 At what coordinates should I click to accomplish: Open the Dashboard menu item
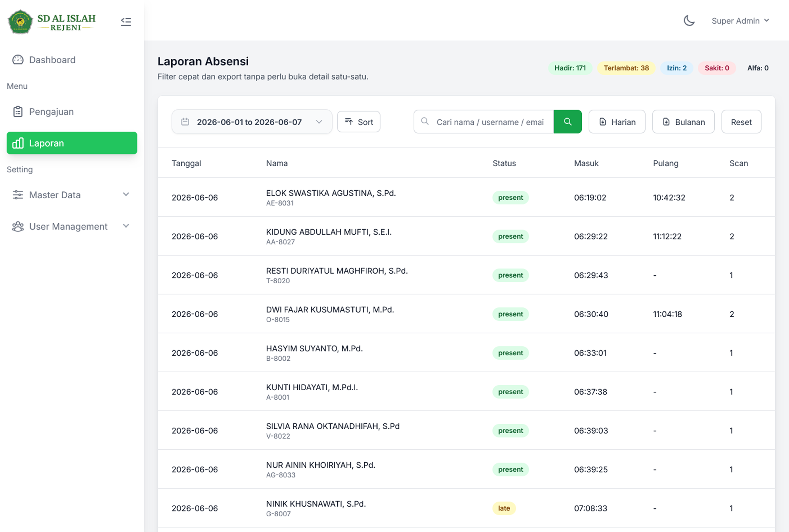(x=72, y=60)
